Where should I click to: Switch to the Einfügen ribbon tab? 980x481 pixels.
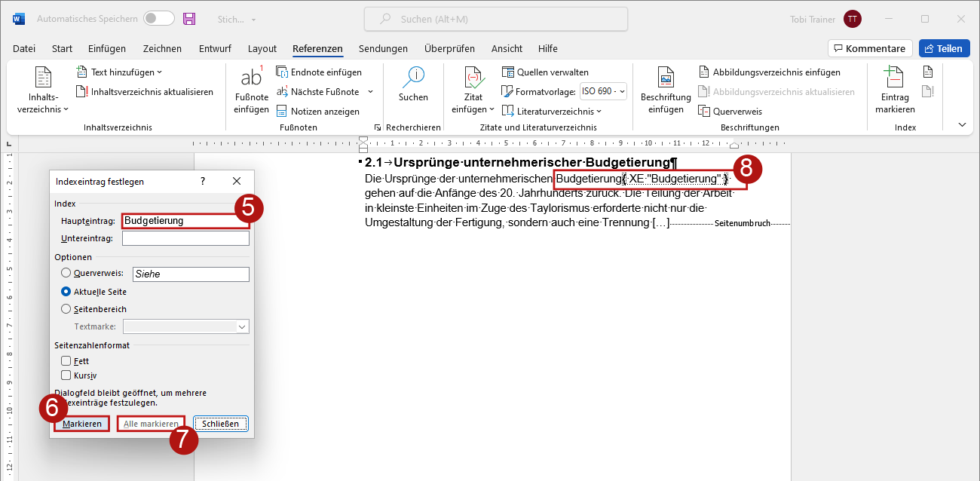[x=107, y=49]
